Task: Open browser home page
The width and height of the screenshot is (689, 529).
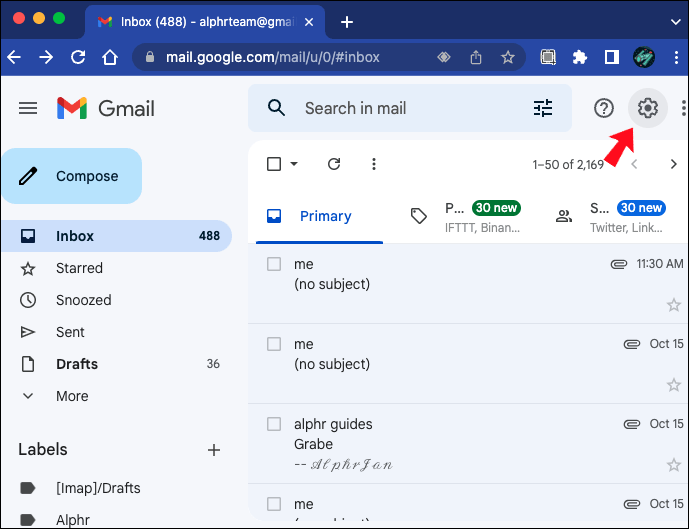Action: click(110, 57)
